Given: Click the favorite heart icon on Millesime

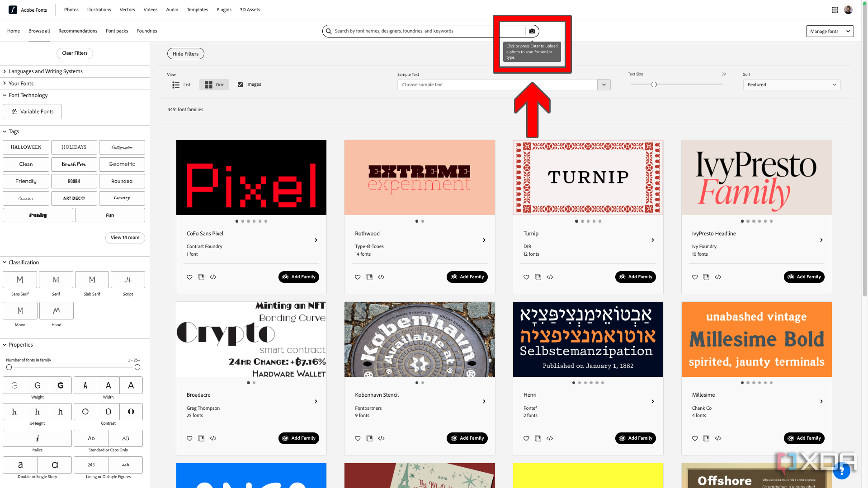Looking at the screenshot, I should pyautogui.click(x=694, y=438).
